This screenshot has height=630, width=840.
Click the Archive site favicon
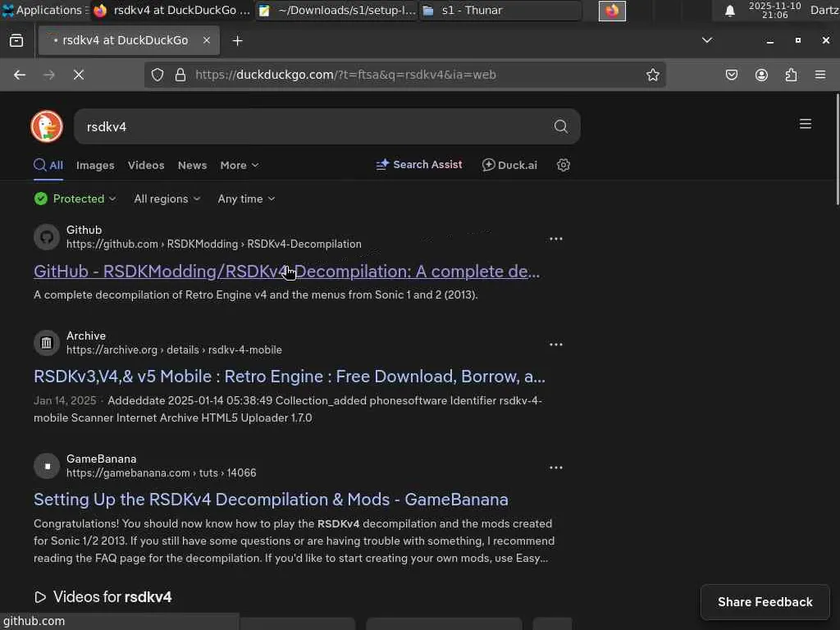[47, 343]
